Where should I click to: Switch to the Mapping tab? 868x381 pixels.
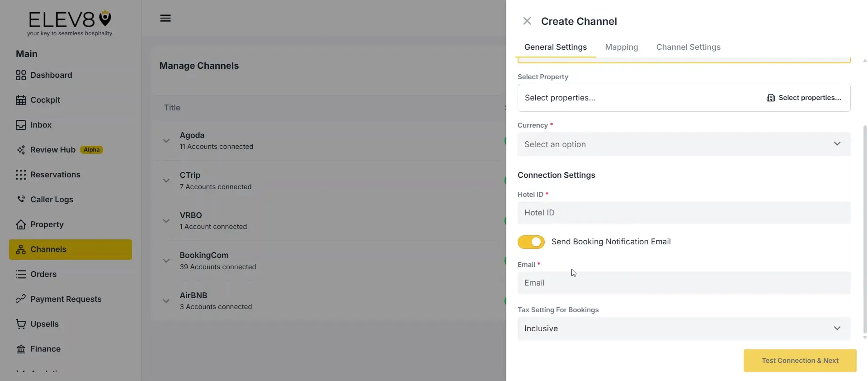[x=622, y=47]
